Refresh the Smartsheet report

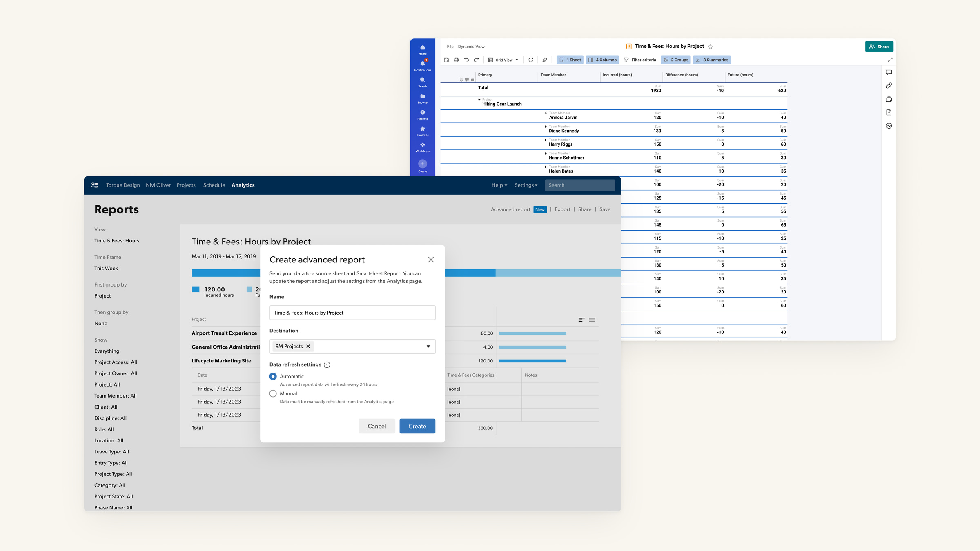point(531,60)
